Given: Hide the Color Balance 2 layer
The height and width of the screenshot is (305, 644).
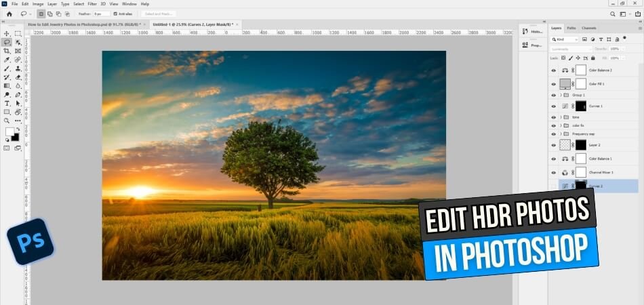Looking at the screenshot, I should point(553,70).
